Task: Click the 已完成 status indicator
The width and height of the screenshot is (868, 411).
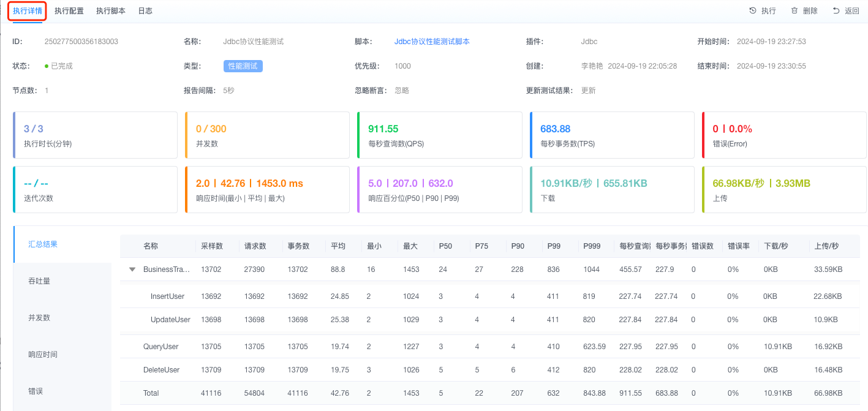Action: [x=59, y=66]
